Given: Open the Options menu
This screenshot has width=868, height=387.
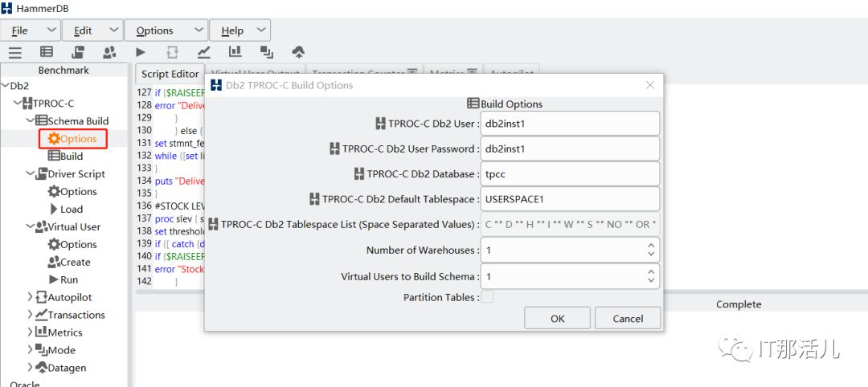Looking at the screenshot, I should pyautogui.click(x=166, y=31).
